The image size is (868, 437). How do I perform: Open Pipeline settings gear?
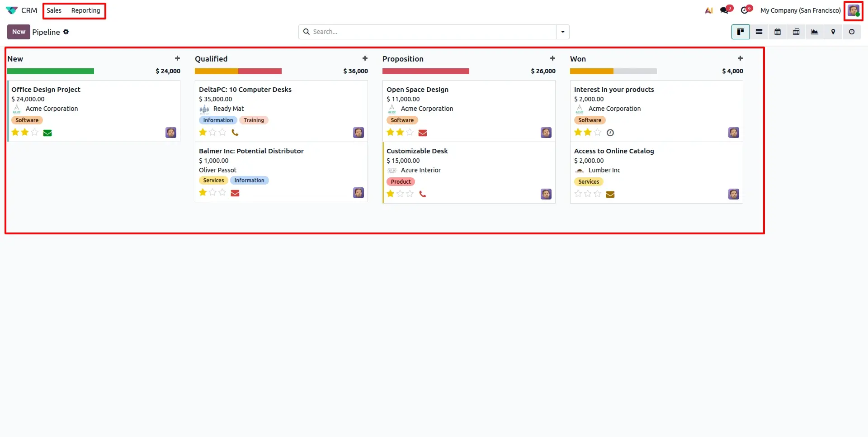(x=66, y=32)
